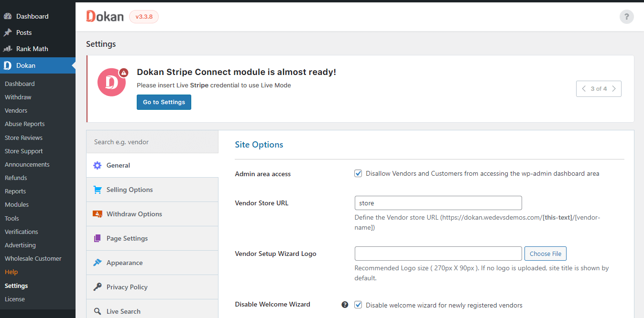644x318 pixels.
Task: Open Tools submenu item
Action: pos(12,218)
